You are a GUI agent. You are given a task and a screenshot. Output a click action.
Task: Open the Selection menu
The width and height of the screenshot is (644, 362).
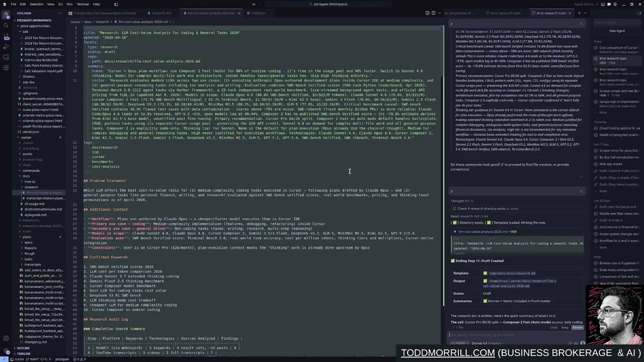click(x=36, y=4)
